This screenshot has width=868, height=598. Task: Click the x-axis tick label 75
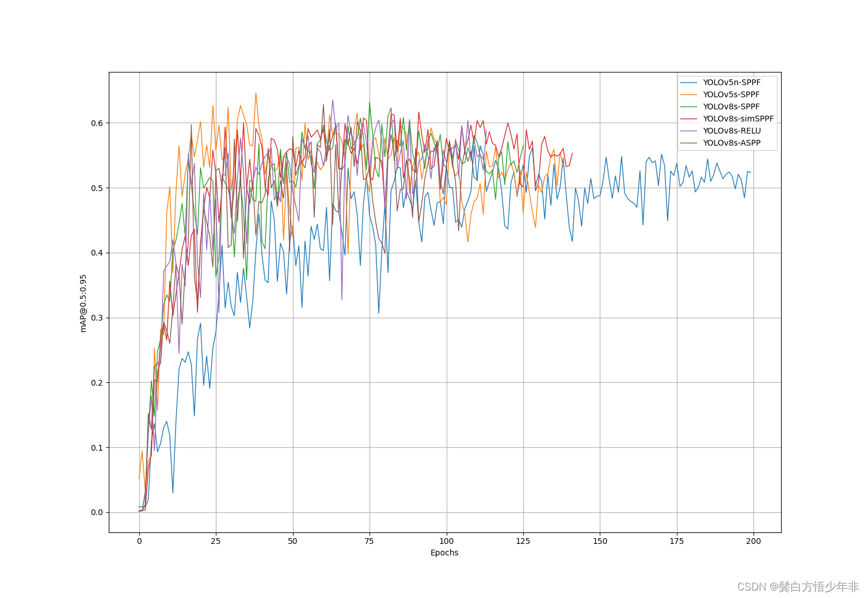pyautogui.click(x=370, y=541)
